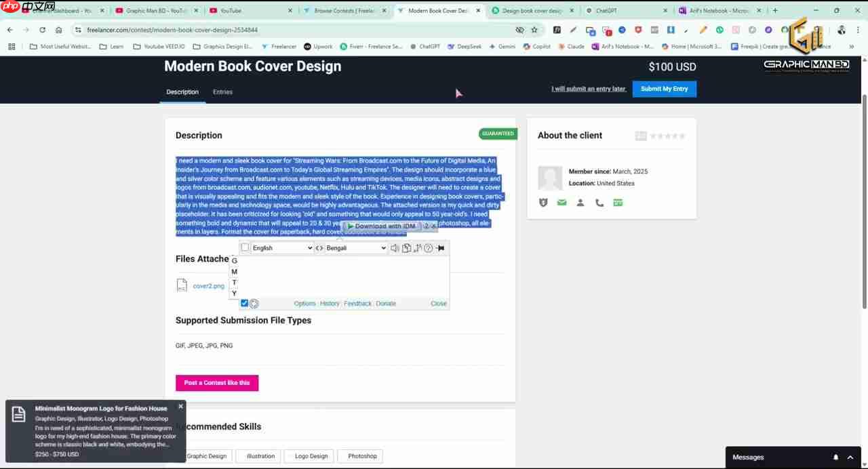
Task: Open the Claude bookmark
Action: 570,47
